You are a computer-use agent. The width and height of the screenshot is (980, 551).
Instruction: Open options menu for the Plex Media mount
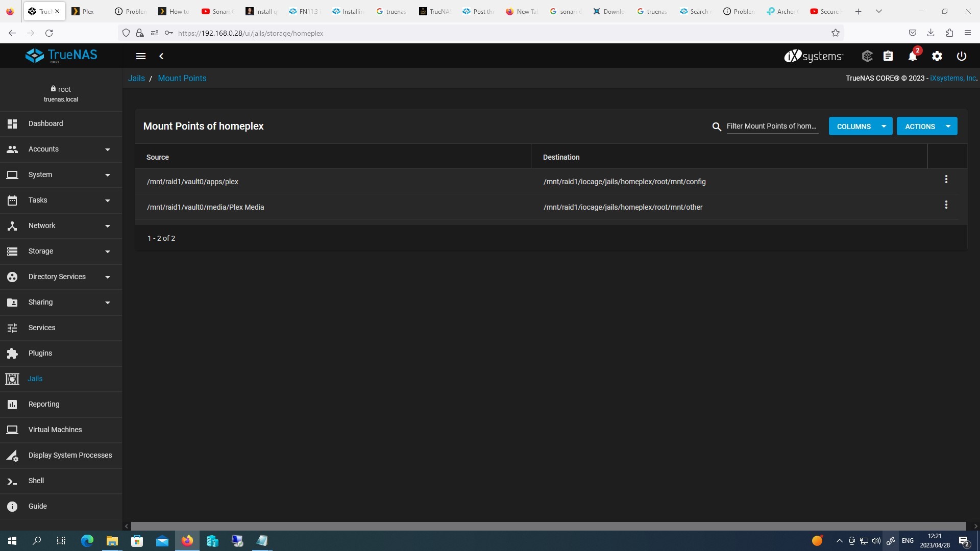946,205
